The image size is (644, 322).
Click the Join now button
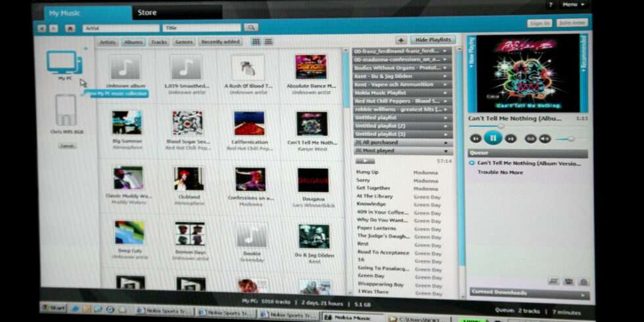click(x=572, y=23)
